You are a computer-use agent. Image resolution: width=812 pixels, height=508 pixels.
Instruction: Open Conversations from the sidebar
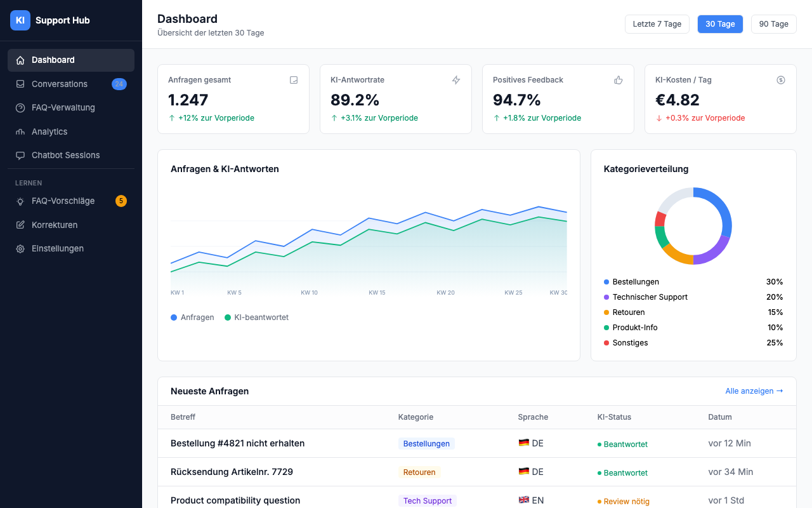(x=60, y=84)
